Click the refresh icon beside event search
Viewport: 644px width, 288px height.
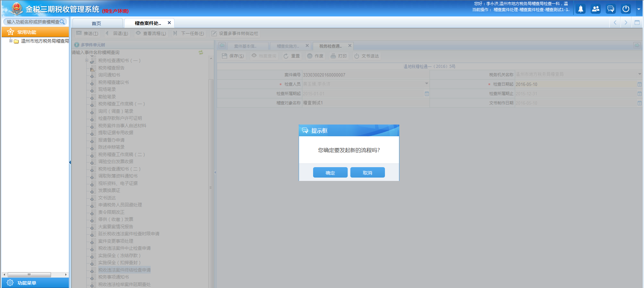pos(201,52)
